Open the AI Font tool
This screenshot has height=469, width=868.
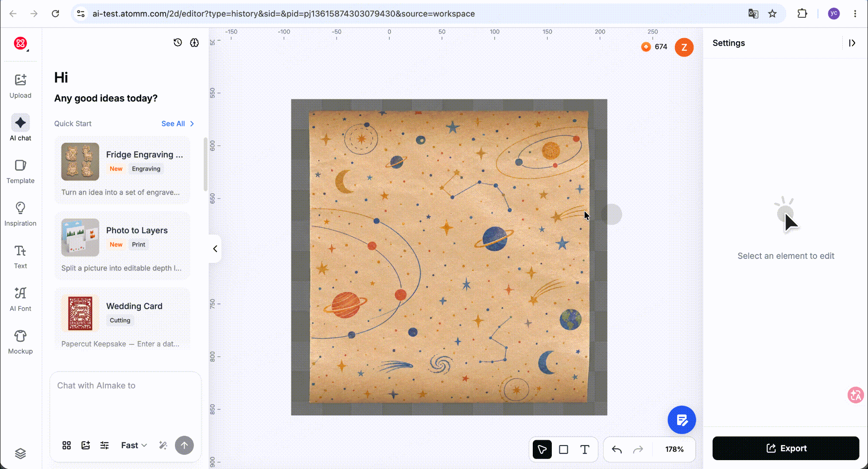point(20,300)
